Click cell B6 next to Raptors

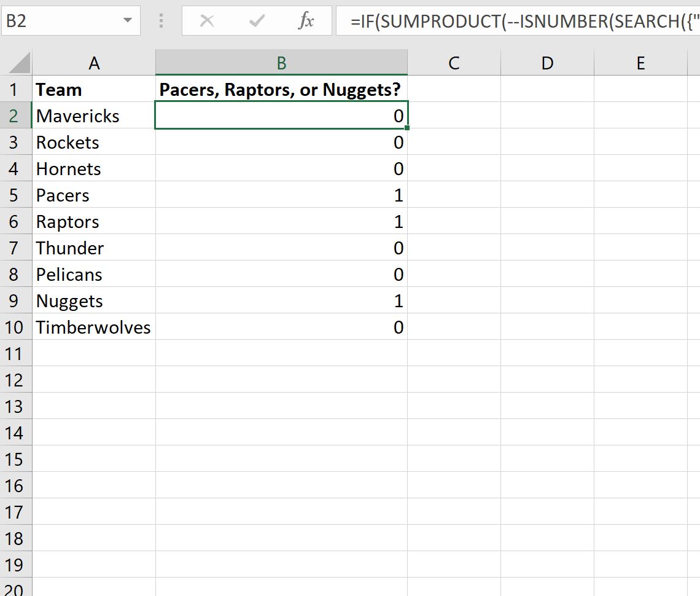281,221
